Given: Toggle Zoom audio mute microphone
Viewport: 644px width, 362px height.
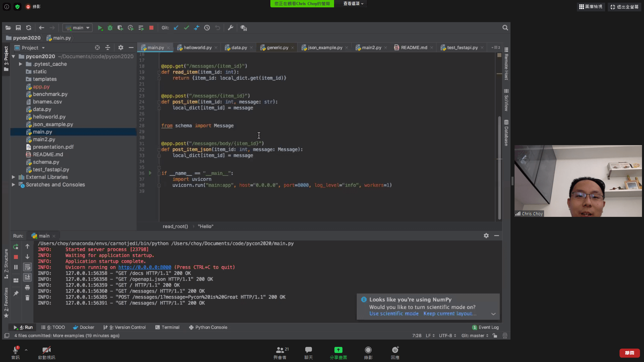Looking at the screenshot, I should tap(15, 353).
